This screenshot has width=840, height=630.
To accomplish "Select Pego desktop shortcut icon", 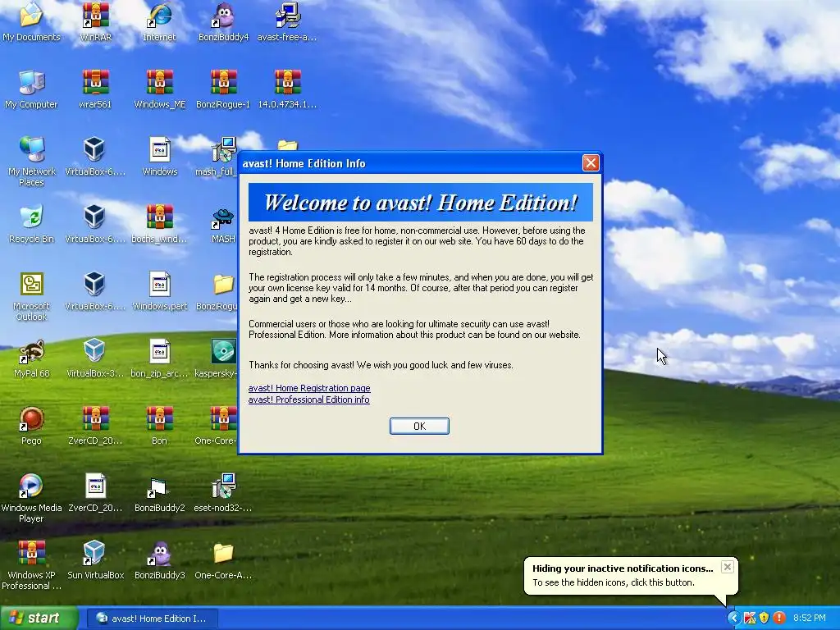I will (x=31, y=426).
